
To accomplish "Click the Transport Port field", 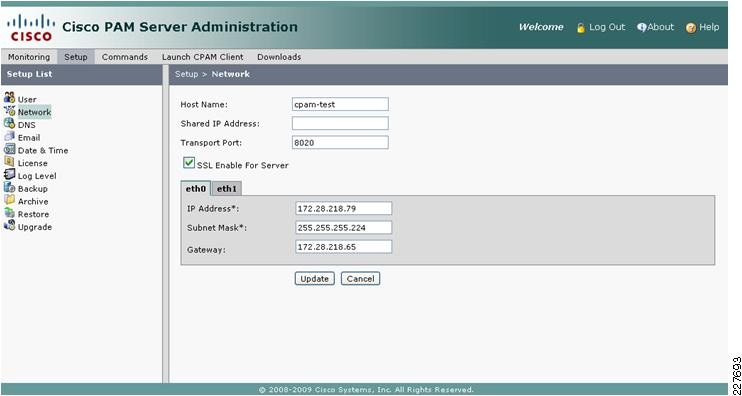I will click(x=340, y=142).
